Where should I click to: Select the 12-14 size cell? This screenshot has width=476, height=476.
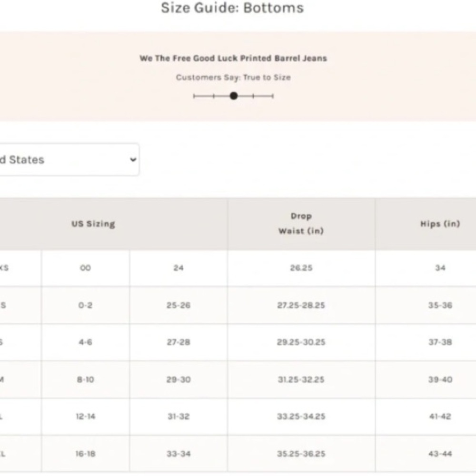tap(85, 416)
